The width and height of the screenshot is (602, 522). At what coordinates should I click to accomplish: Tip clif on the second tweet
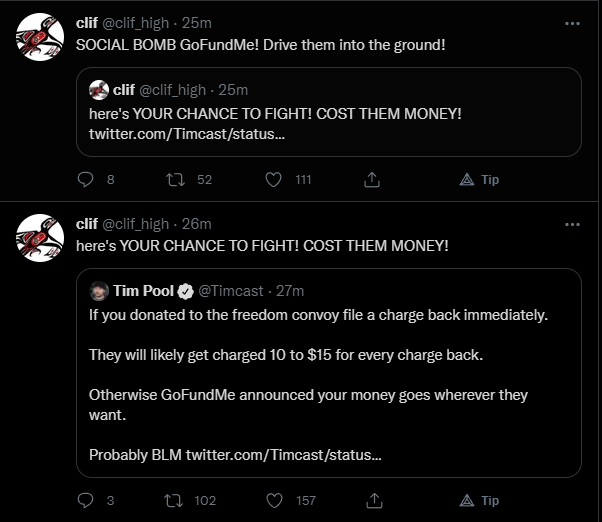479,500
